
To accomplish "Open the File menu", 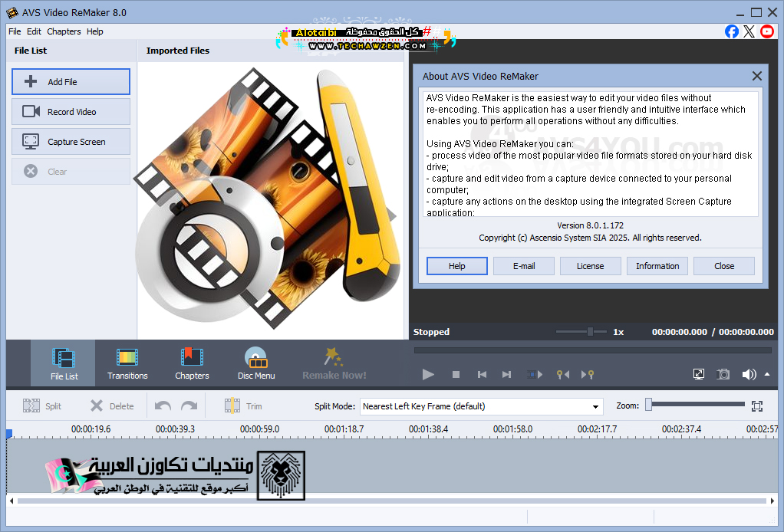I will [x=15, y=31].
